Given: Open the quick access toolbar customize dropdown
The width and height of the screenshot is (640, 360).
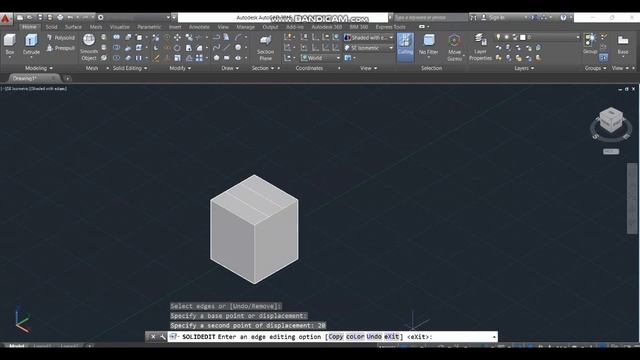Looking at the screenshot, I should coord(174,18).
